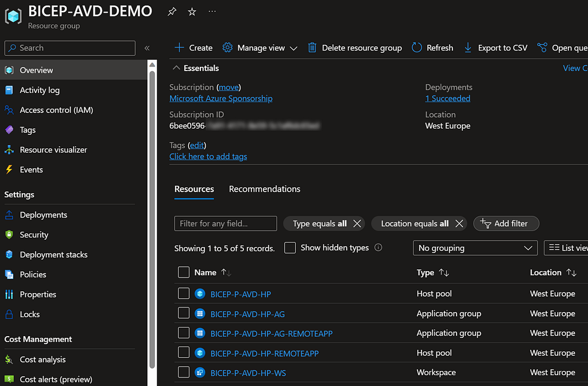This screenshot has width=588, height=386.
Task: Open the 1 Succeeded deployments link
Action: [x=448, y=99]
